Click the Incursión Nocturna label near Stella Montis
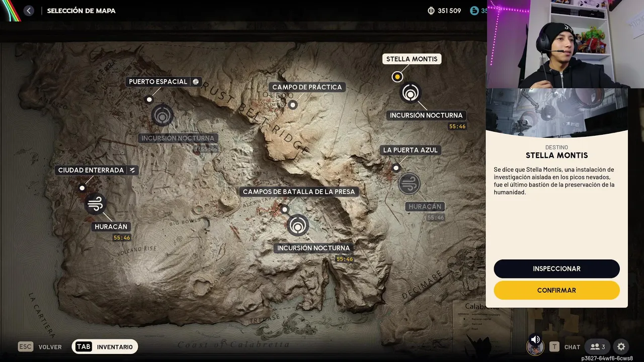 [426, 115]
